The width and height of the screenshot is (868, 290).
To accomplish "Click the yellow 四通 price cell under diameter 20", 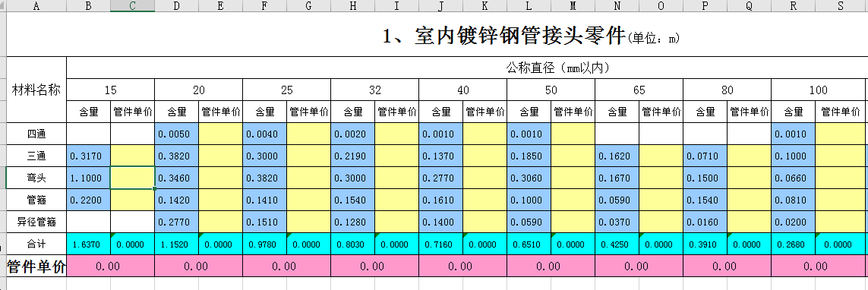I will pos(220,134).
